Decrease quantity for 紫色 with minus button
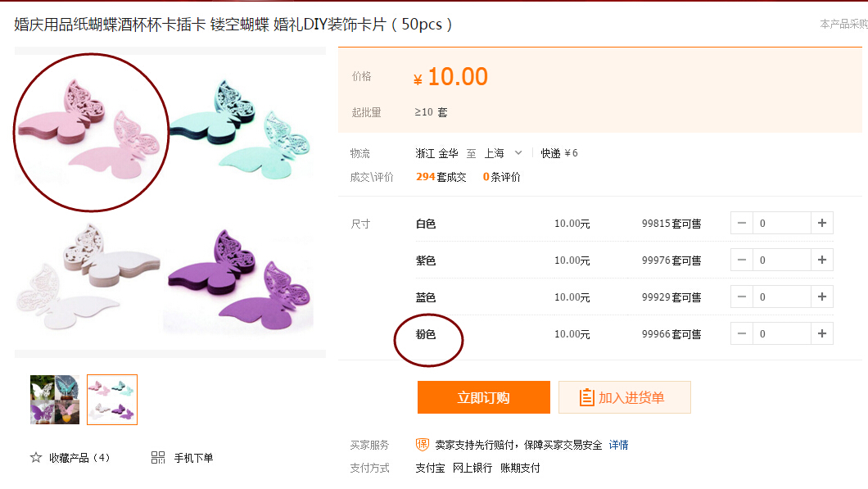Image resolution: width=868 pixels, height=489 pixels. point(742,260)
